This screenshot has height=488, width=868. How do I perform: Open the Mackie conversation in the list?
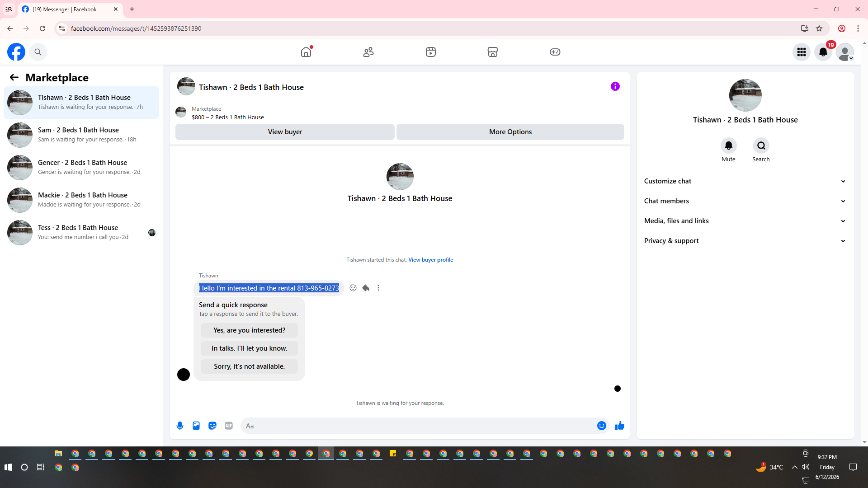(81, 200)
